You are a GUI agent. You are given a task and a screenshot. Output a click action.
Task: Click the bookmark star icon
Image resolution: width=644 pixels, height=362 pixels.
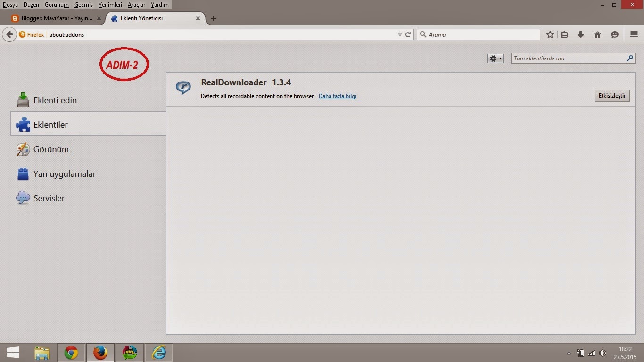[x=550, y=34]
